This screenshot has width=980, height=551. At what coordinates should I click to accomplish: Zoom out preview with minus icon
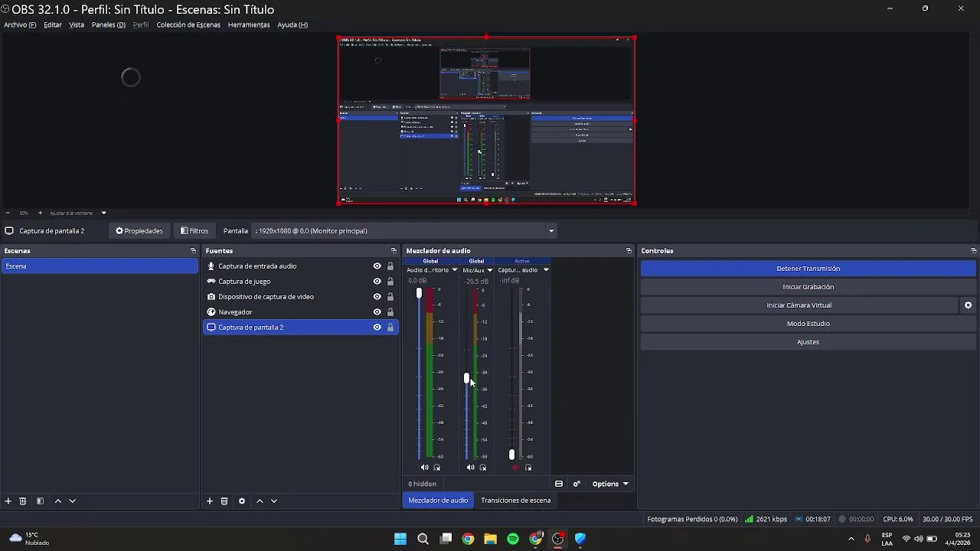tap(8, 213)
